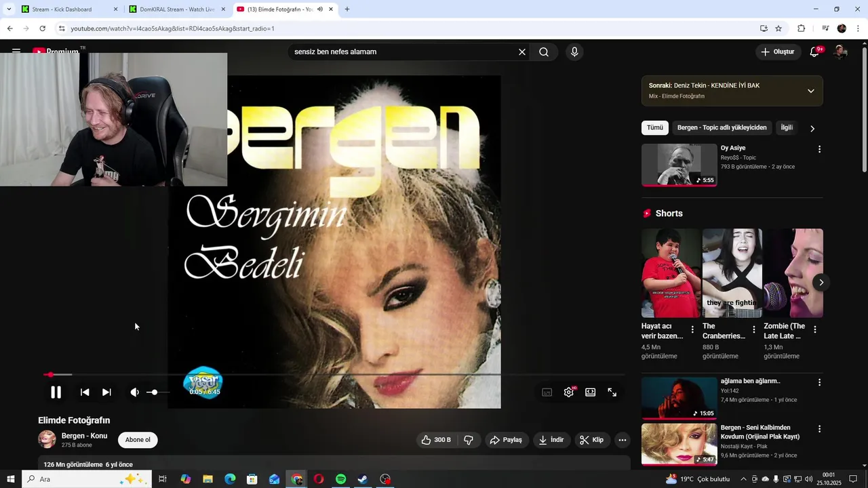Open the Chrome three-dot menu

[859, 28]
